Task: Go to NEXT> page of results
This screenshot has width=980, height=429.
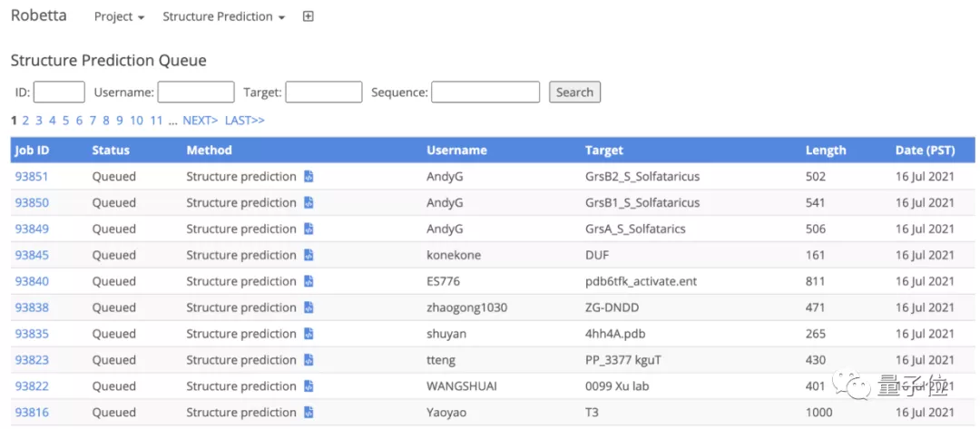Action: pyautogui.click(x=200, y=120)
